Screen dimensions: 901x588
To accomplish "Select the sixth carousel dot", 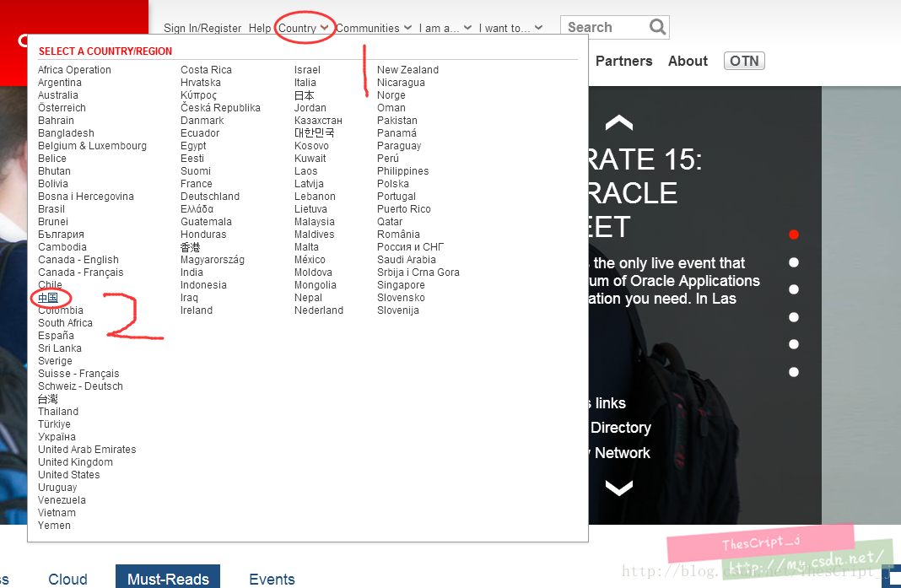I will coord(794,372).
